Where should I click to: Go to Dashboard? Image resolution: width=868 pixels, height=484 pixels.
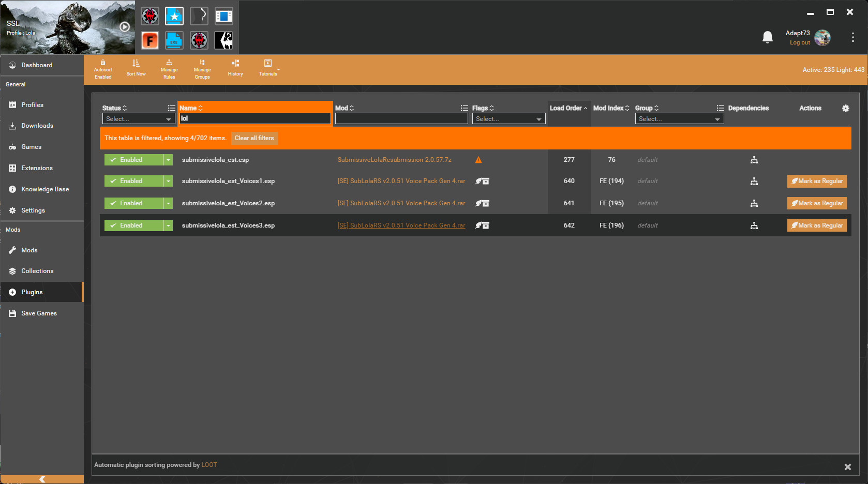[x=42, y=65]
